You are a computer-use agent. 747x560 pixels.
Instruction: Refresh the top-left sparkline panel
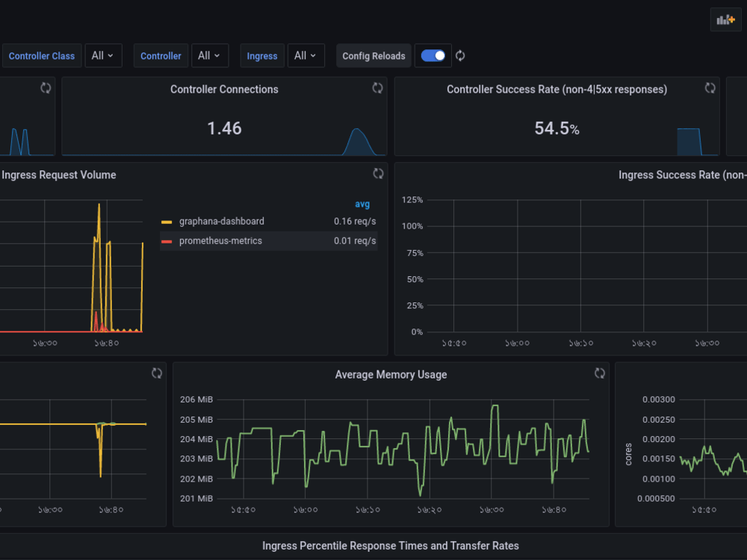(45, 88)
